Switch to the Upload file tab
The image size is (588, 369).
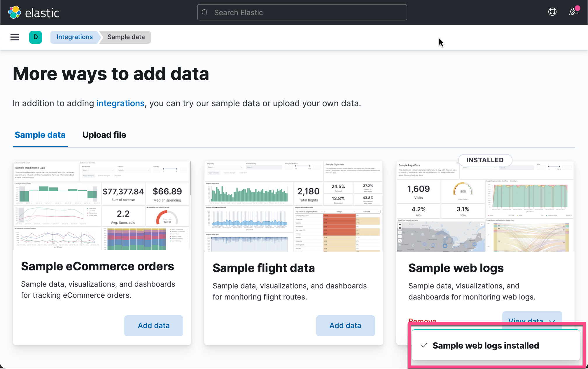[x=104, y=135]
